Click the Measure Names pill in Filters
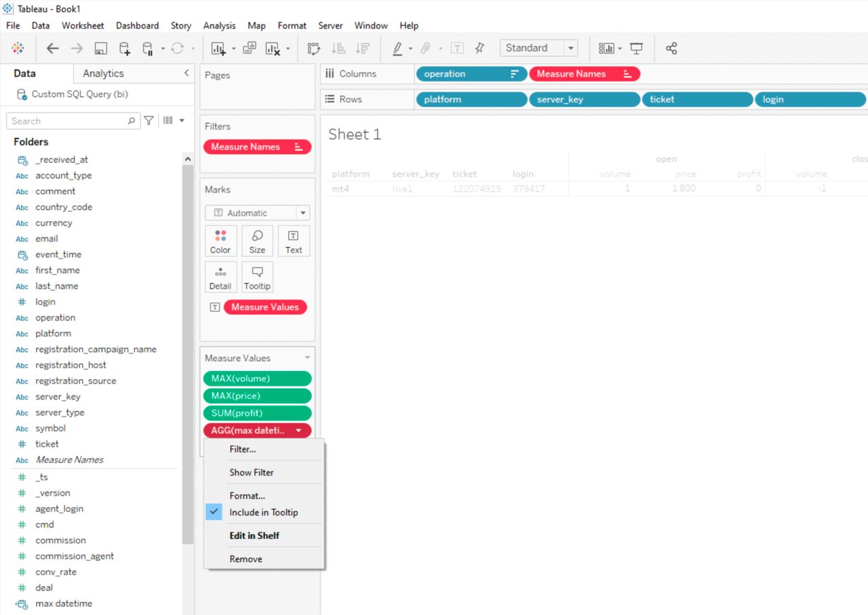Image resolution: width=868 pixels, height=615 pixels. click(257, 146)
